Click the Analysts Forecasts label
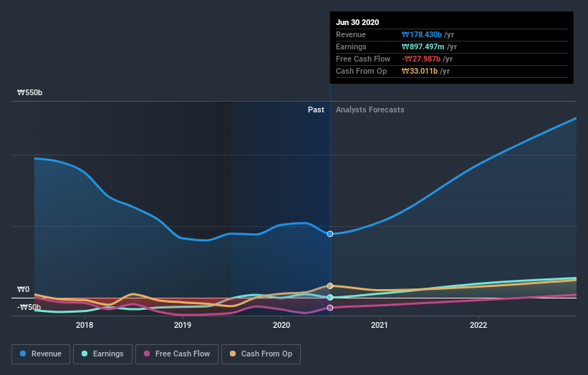 pos(370,109)
